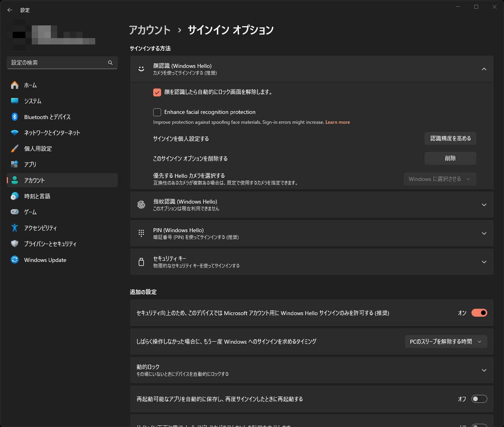Screen dimensions: 504x427
Task: Expand the 指紋認識 (Windows Hello) section
Action: [484, 205]
